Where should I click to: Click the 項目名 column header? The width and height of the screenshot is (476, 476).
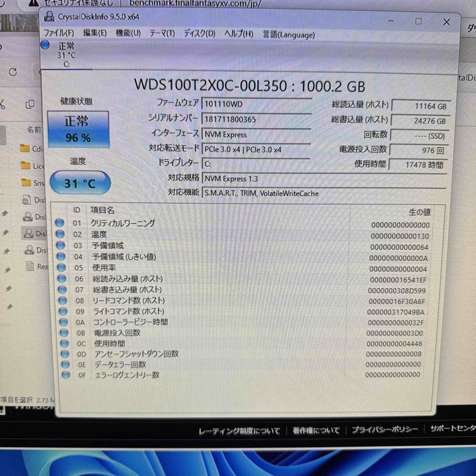(x=102, y=210)
